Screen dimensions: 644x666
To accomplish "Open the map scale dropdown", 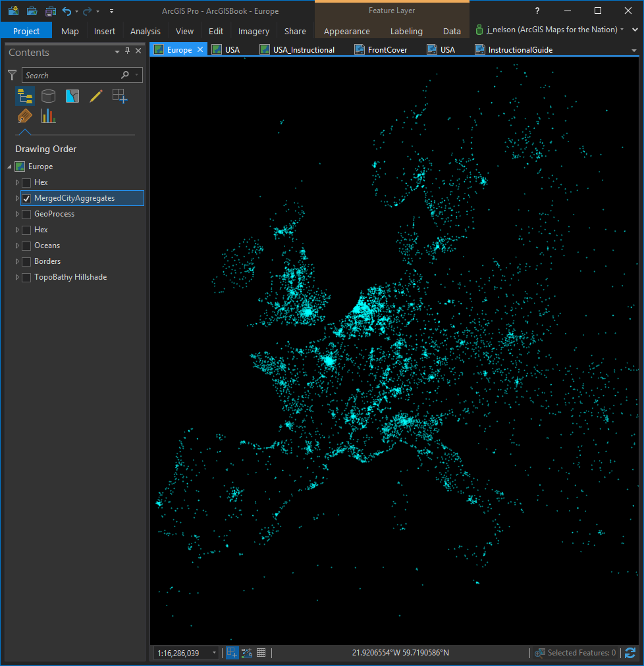I will click(x=214, y=653).
